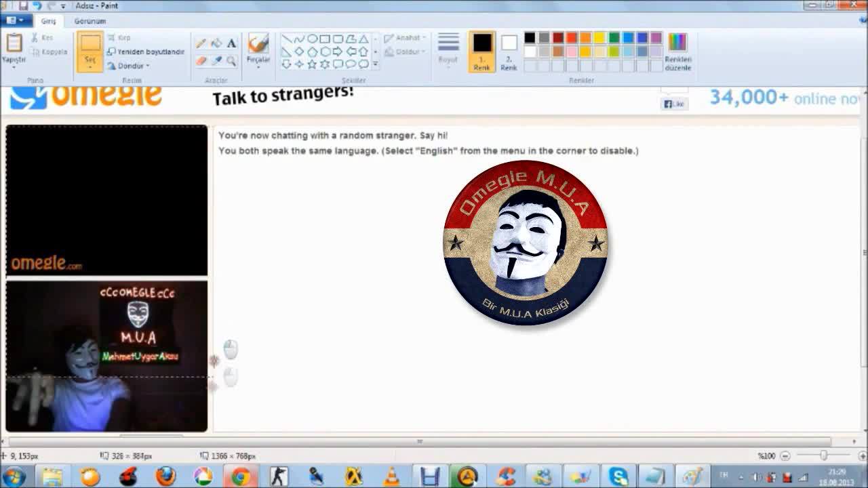This screenshot has height=488, width=868.
Task: Select the Color picker eyedropper tool
Action: tap(216, 61)
